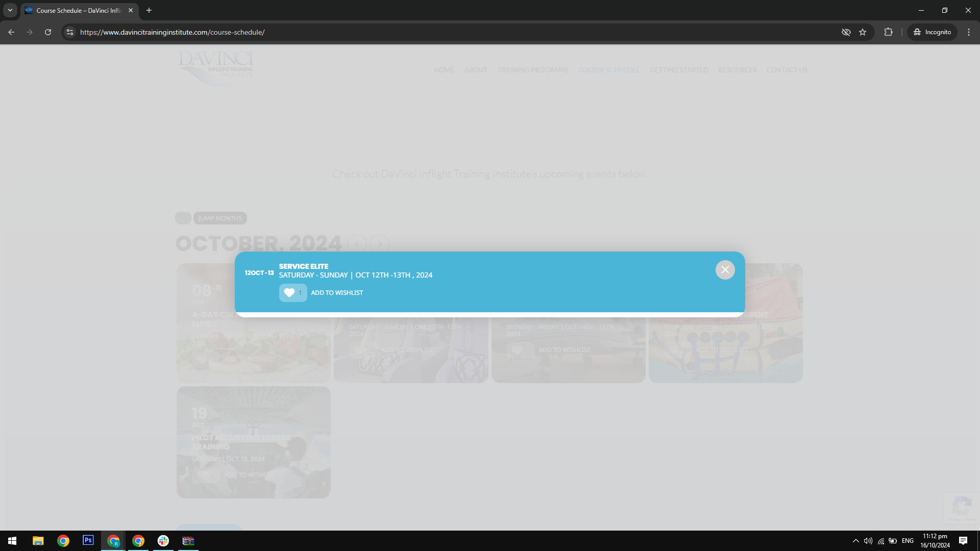The image size is (980, 551).
Task: Click the reCAPTCHA badge
Action: click(962, 508)
